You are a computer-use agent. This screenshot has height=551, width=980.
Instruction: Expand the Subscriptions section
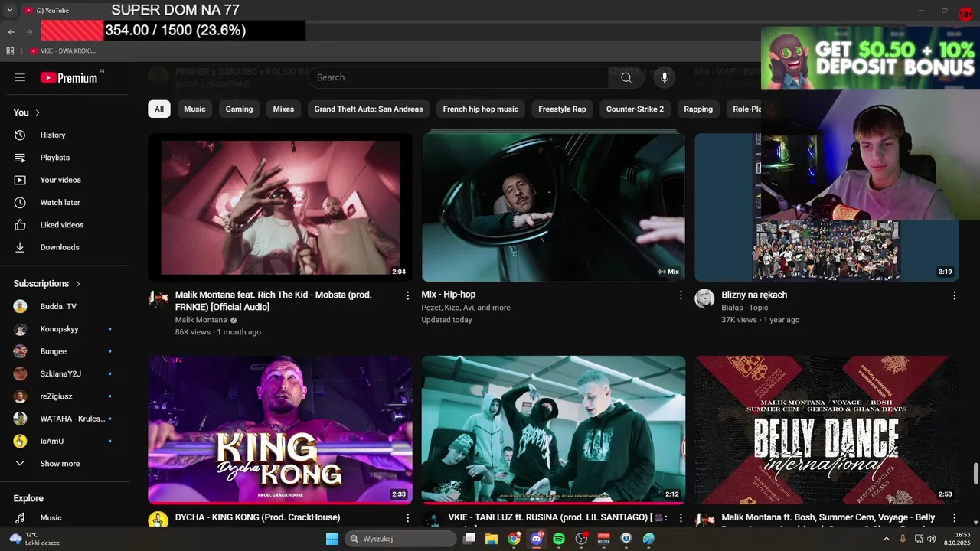point(47,284)
